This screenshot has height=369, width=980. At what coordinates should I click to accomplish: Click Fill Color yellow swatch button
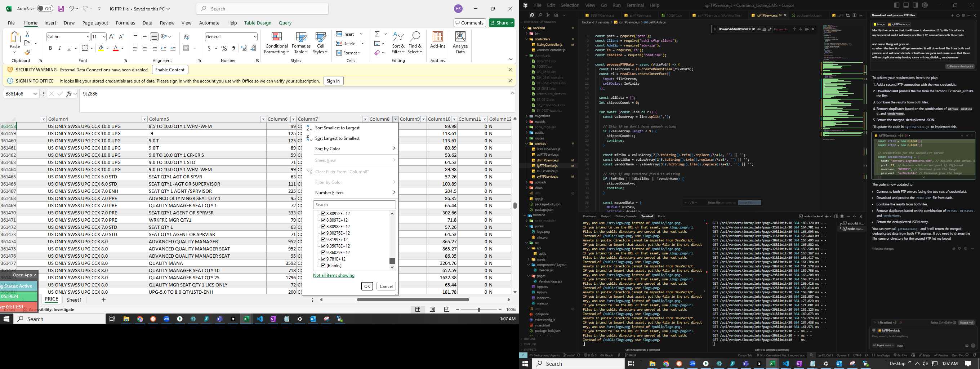pos(101,48)
